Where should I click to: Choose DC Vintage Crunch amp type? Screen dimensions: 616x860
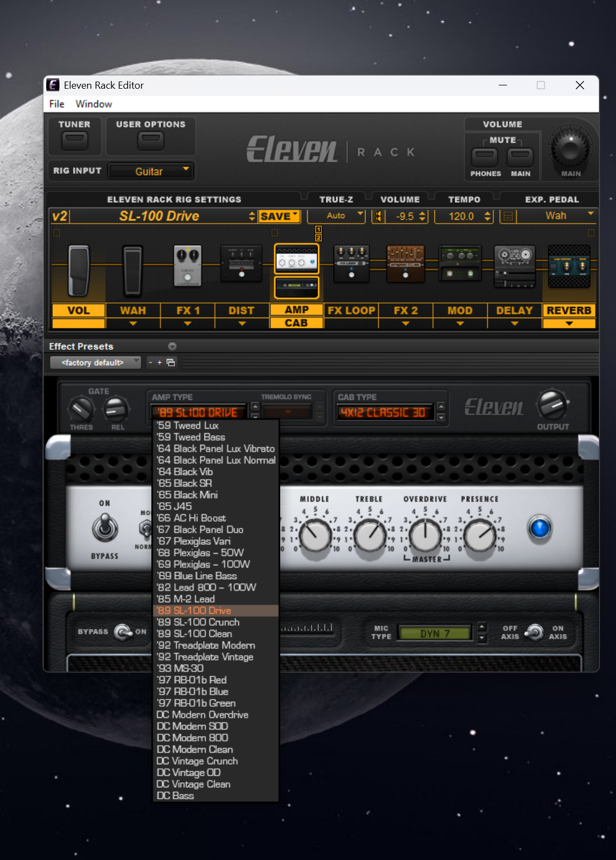pyautogui.click(x=215, y=761)
